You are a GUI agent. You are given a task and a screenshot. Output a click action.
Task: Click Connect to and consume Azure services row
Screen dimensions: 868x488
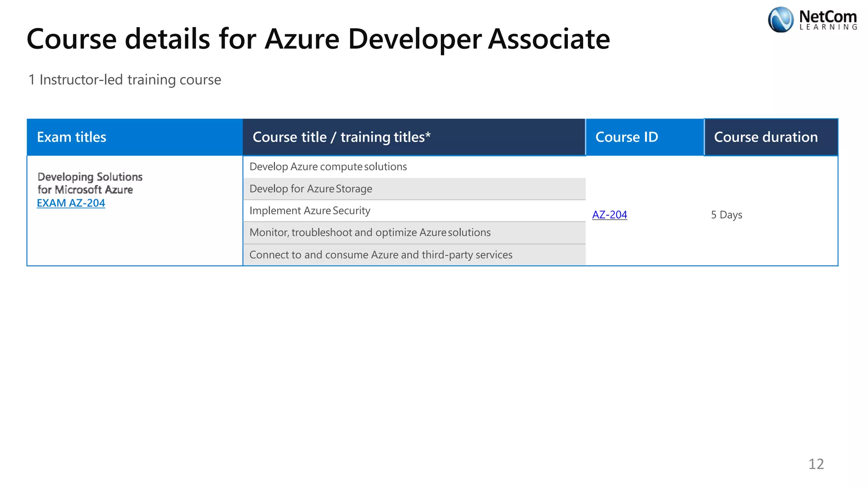(x=414, y=255)
